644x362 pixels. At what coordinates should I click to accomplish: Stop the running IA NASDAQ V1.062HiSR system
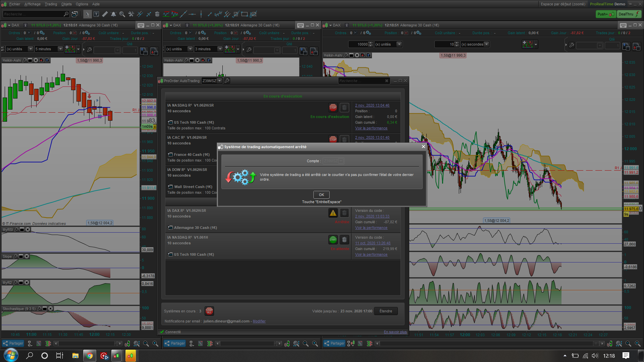click(x=333, y=108)
